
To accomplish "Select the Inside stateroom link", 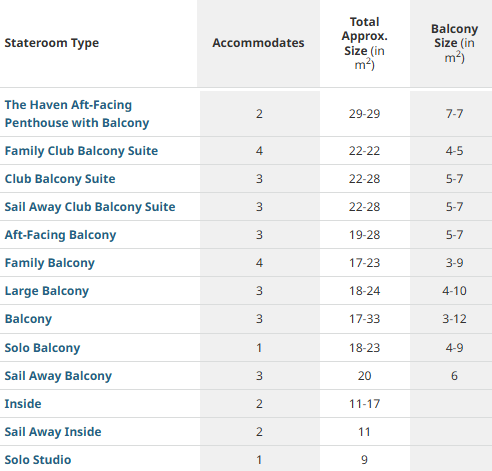I will (x=23, y=404).
